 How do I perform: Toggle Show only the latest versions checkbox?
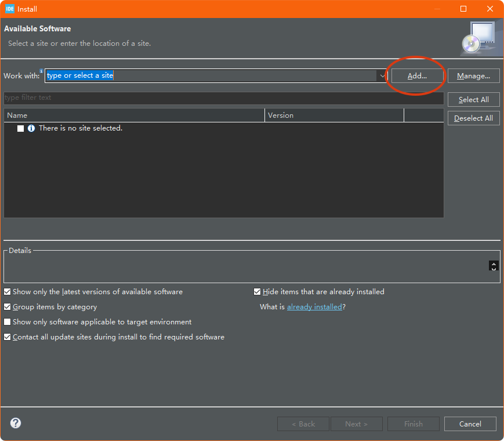[8, 292]
